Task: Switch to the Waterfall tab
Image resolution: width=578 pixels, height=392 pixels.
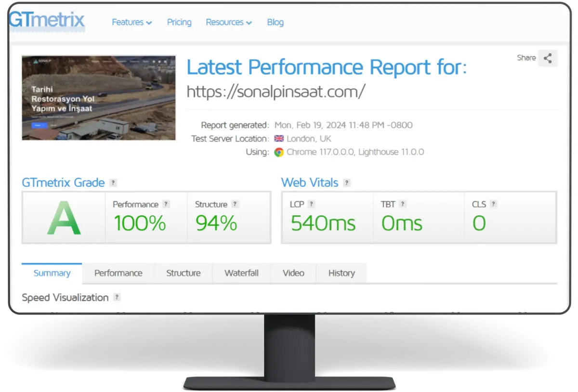Action: coord(241,273)
